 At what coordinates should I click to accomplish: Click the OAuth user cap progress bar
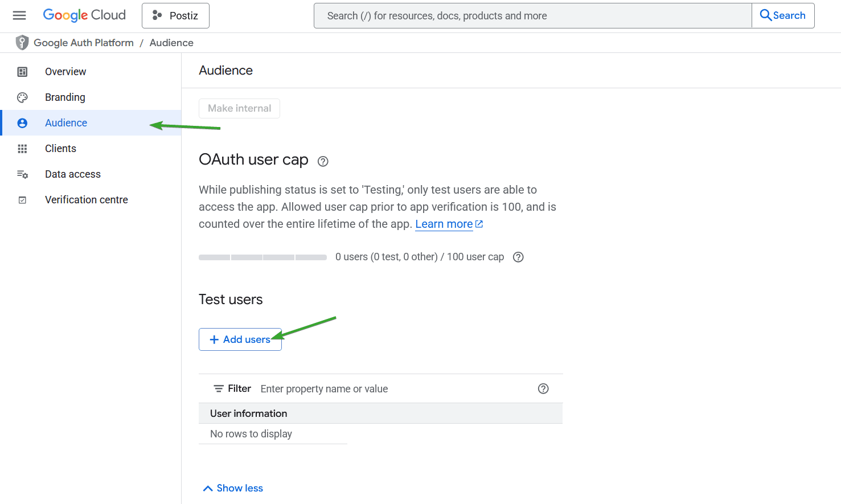point(262,257)
